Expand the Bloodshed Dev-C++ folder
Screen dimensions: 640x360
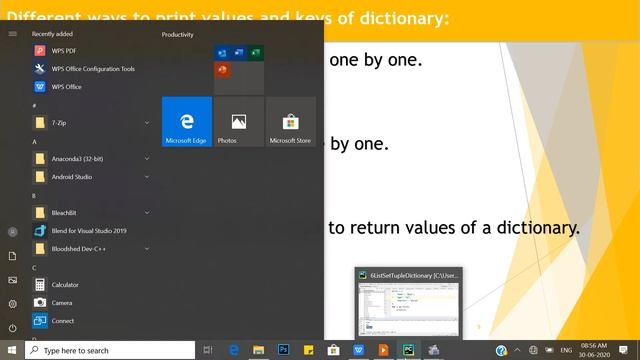pos(147,249)
